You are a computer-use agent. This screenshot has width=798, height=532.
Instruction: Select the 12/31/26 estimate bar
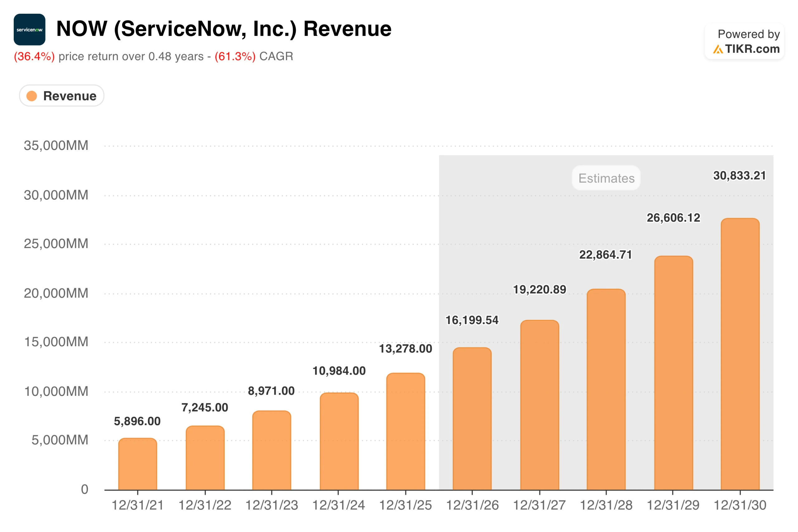(472, 419)
